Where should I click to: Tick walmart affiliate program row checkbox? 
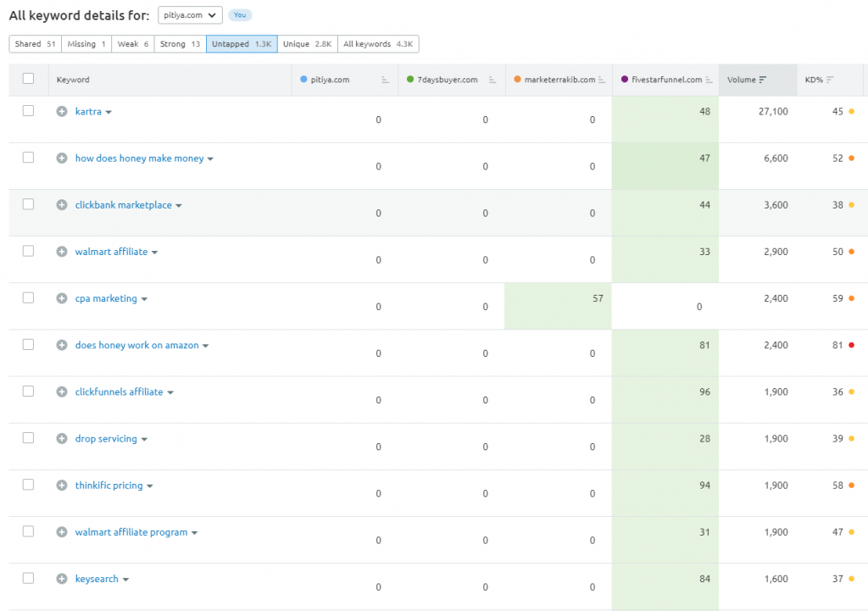coord(28,532)
